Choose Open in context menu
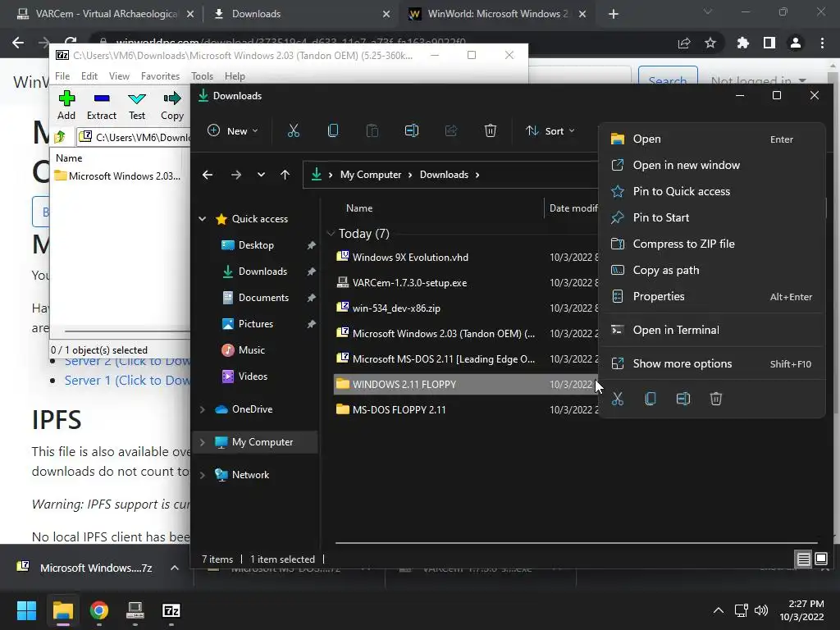This screenshot has height=630, width=840. pyautogui.click(x=711, y=139)
